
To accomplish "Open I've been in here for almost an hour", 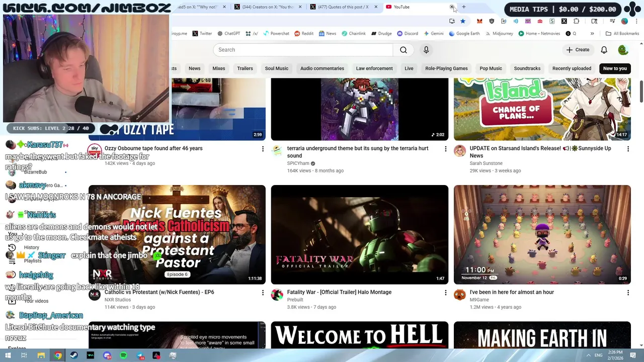I will (x=512, y=292).
